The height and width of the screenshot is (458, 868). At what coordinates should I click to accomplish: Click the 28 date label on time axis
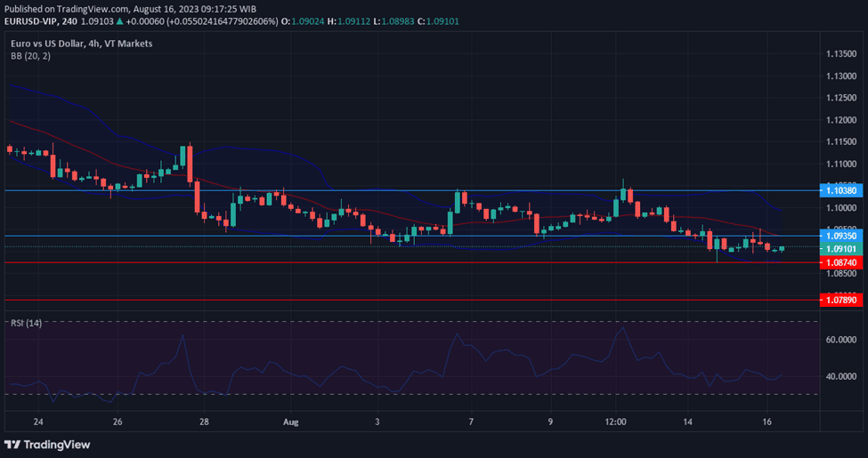[x=204, y=420]
